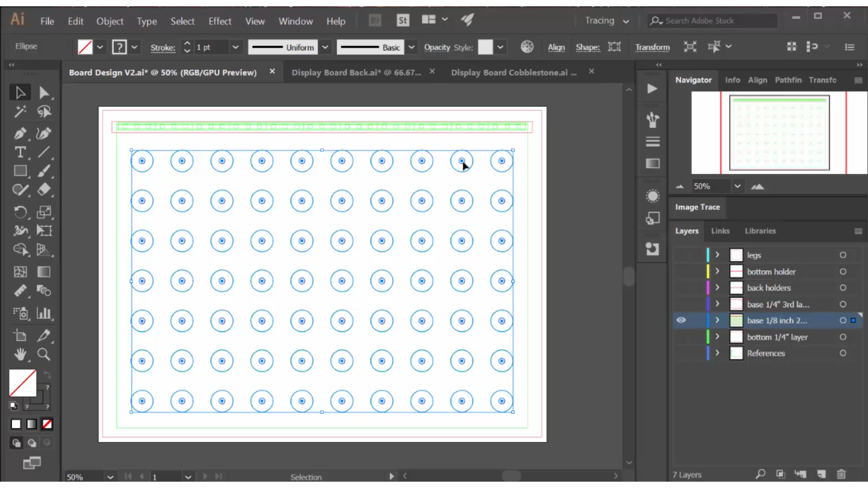Toggle visibility of legs layer
The width and height of the screenshot is (868, 488).
pos(680,255)
